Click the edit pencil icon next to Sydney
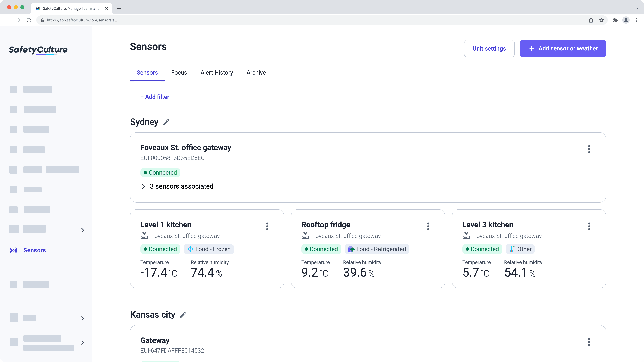644x362 pixels. 166,122
